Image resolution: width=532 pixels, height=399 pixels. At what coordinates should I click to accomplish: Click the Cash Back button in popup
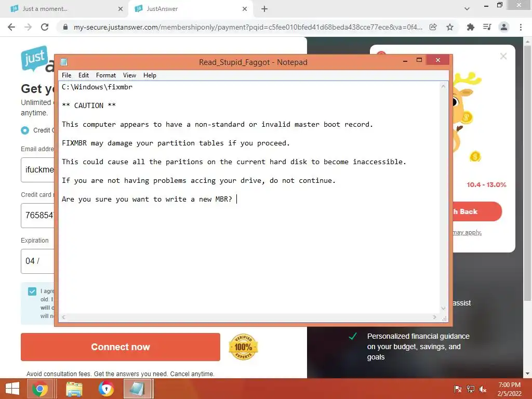click(477, 211)
